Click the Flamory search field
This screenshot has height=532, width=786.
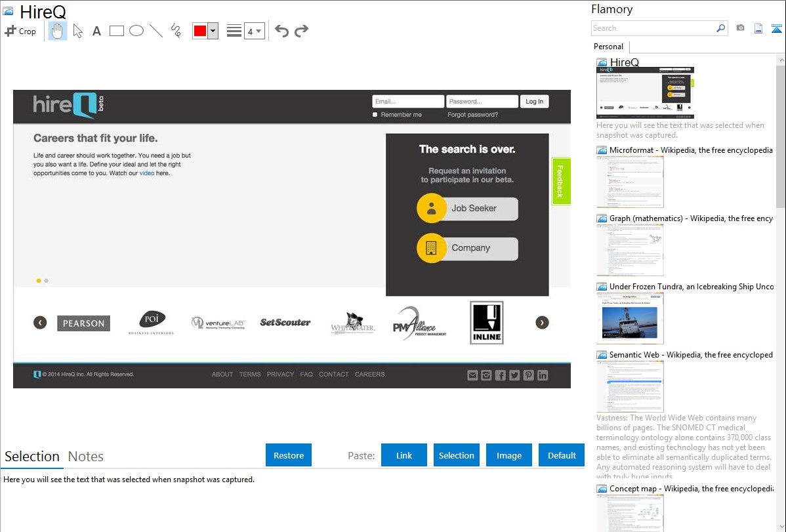(653, 28)
